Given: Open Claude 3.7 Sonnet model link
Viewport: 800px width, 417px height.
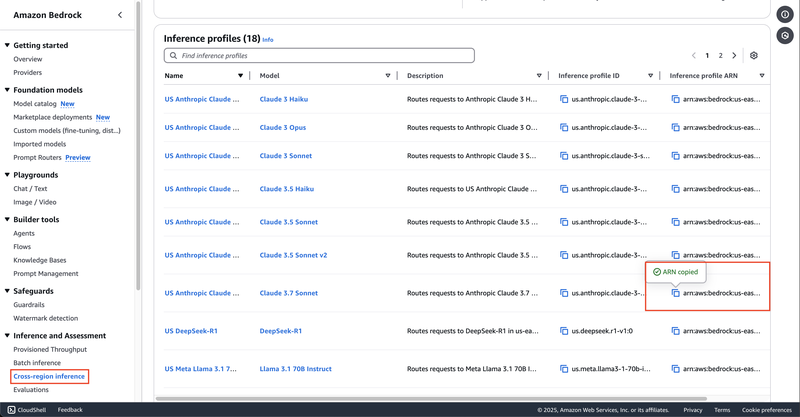Looking at the screenshot, I should pyautogui.click(x=289, y=293).
